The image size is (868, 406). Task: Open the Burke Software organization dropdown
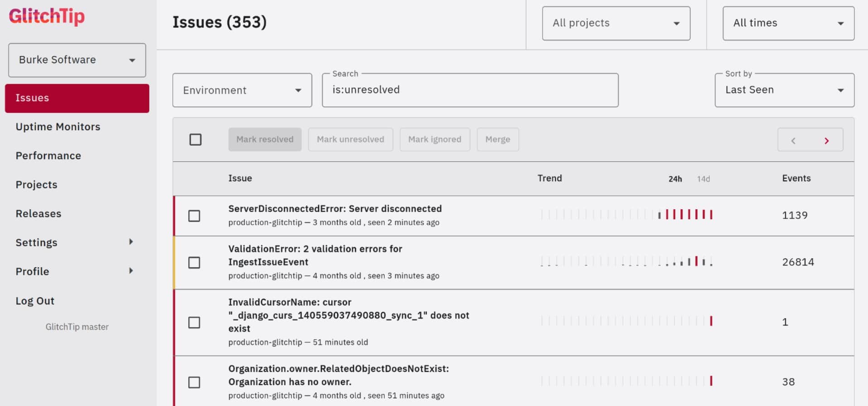click(x=77, y=60)
